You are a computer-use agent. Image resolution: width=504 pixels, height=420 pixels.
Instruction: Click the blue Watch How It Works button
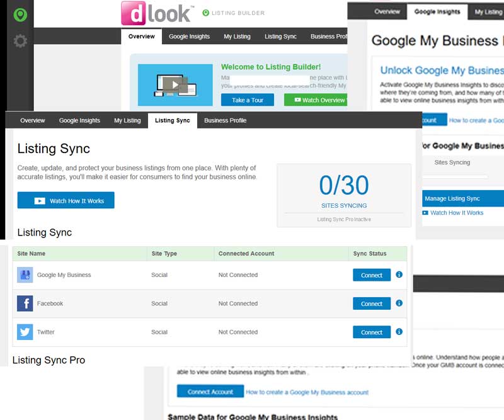point(66,200)
